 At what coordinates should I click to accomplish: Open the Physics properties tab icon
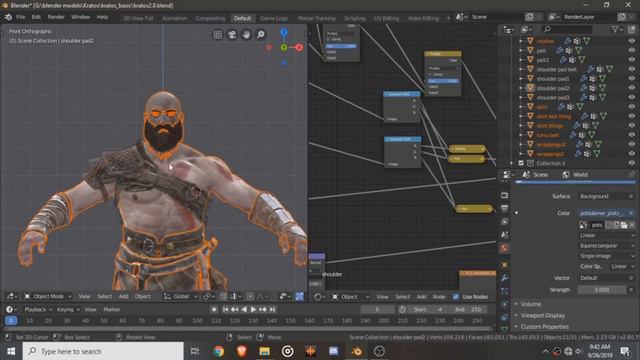[x=504, y=304]
